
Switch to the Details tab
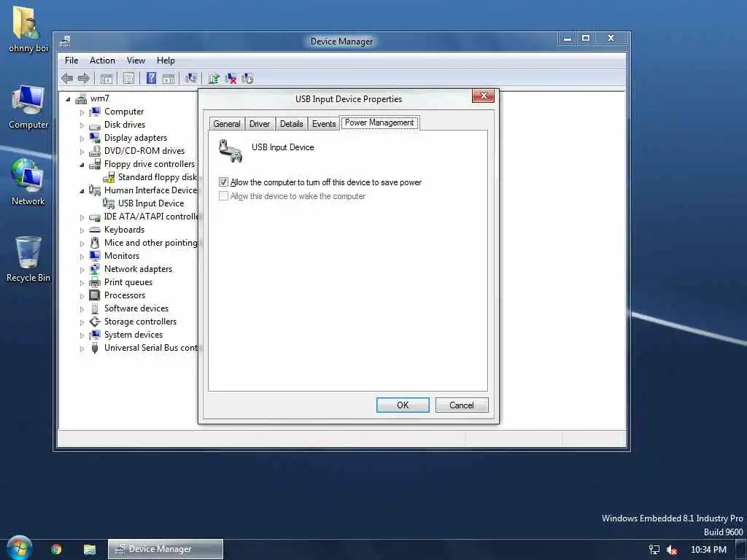292,124
